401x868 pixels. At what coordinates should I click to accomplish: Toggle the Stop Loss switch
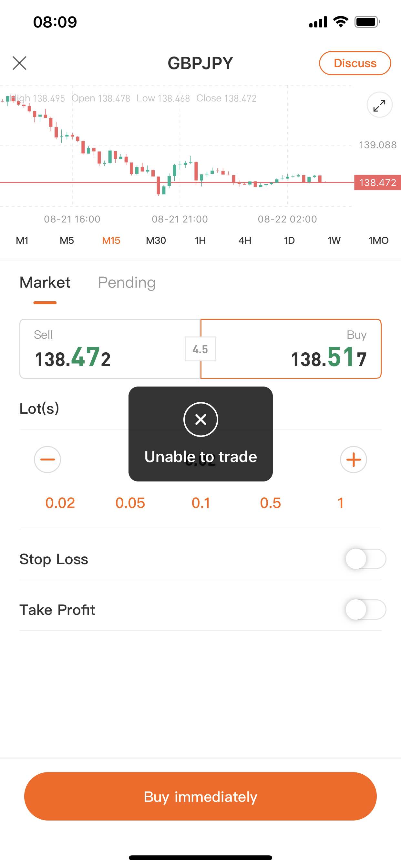[365, 559]
